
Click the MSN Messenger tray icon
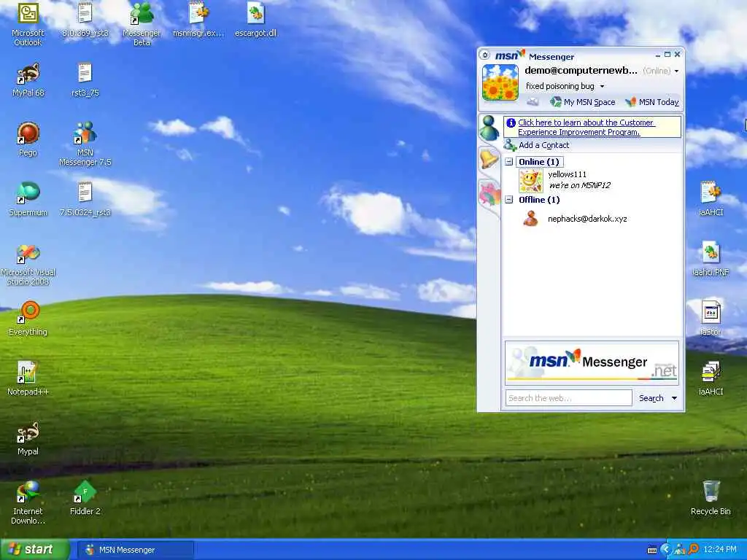[680, 550]
